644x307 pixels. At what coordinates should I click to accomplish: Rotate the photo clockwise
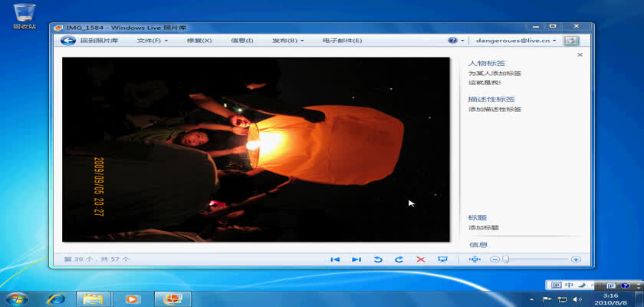click(x=399, y=259)
